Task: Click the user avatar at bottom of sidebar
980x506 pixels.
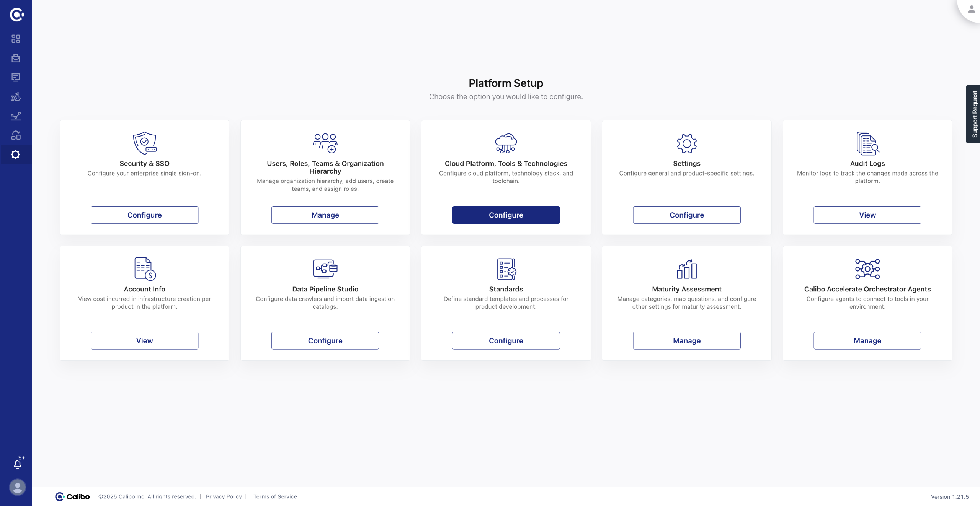Action: (x=17, y=487)
